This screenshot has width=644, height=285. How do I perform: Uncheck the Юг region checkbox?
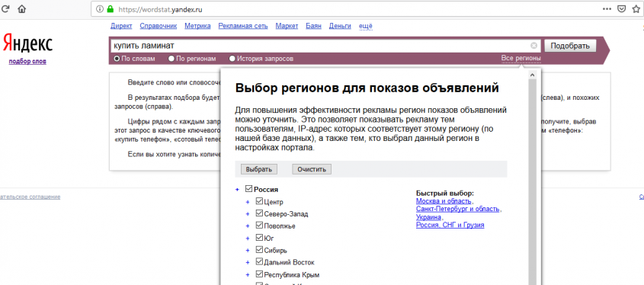tap(259, 237)
